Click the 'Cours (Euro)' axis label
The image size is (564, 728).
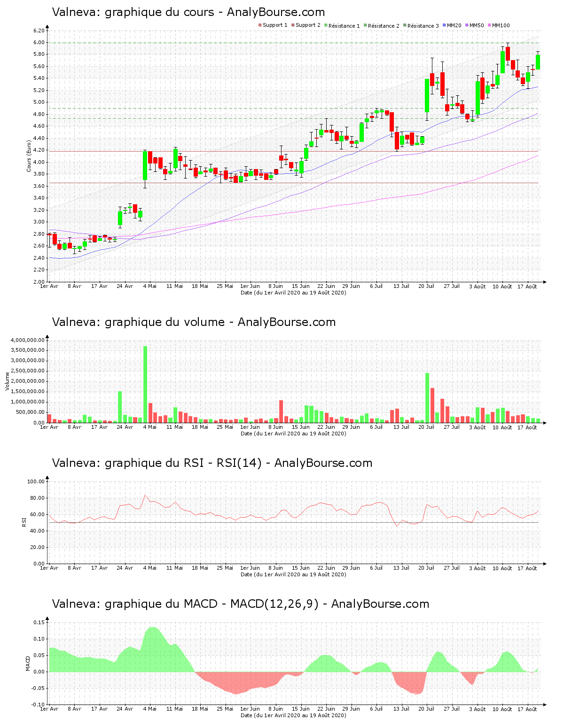click(x=29, y=156)
